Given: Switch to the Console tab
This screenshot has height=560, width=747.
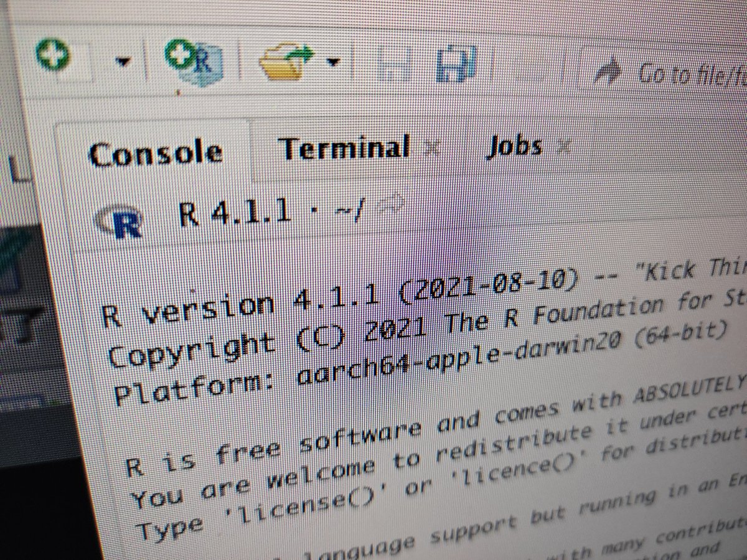Looking at the screenshot, I should coord(156,153).
